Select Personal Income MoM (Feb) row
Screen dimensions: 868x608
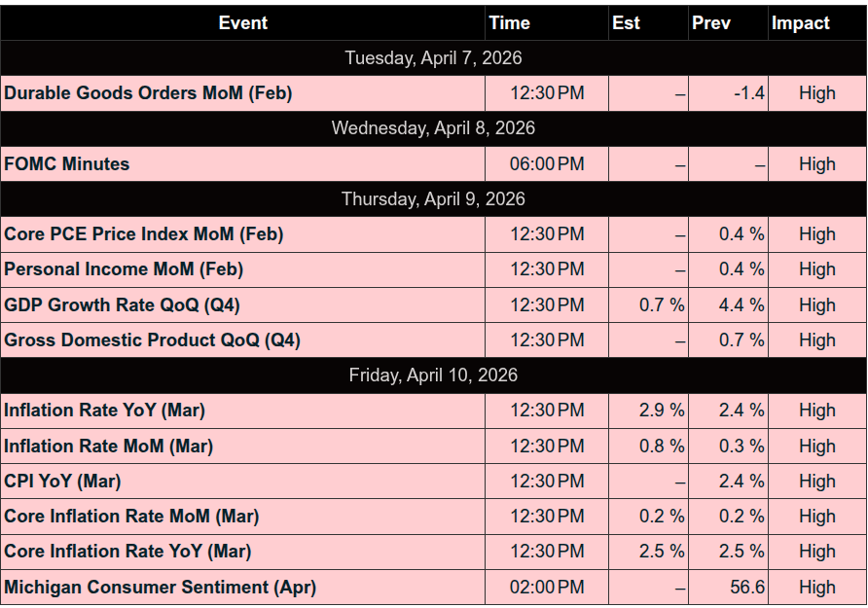point(124,269)
